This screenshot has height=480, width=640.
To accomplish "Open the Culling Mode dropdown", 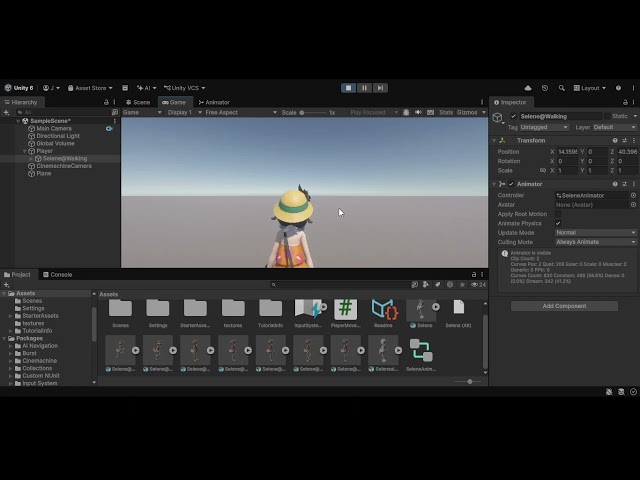I will tap(596, 242).
